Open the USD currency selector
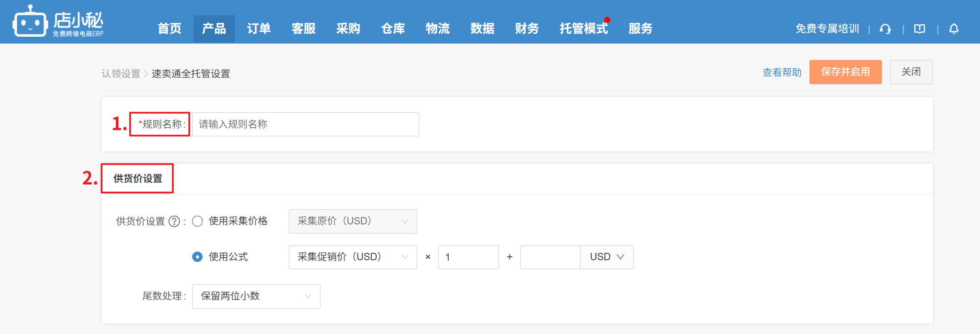Screen dimensions: 980x334 [606, 257]
